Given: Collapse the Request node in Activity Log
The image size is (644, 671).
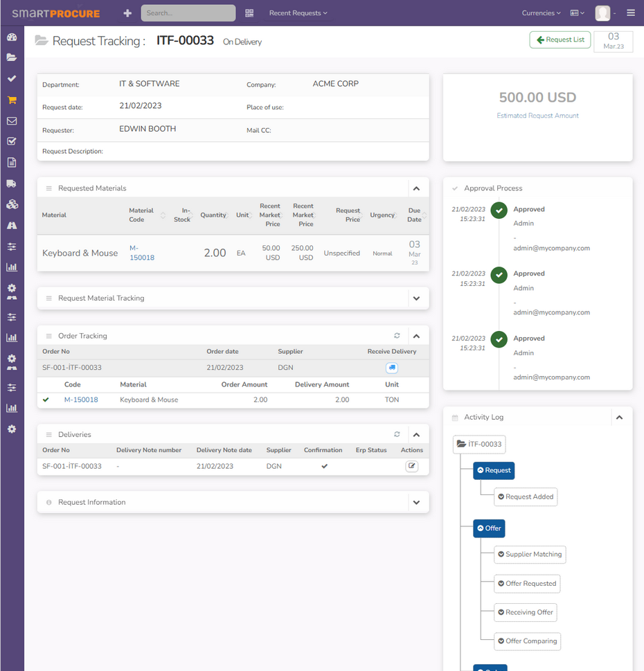Looking at the screenshot, I should (494, 470).
